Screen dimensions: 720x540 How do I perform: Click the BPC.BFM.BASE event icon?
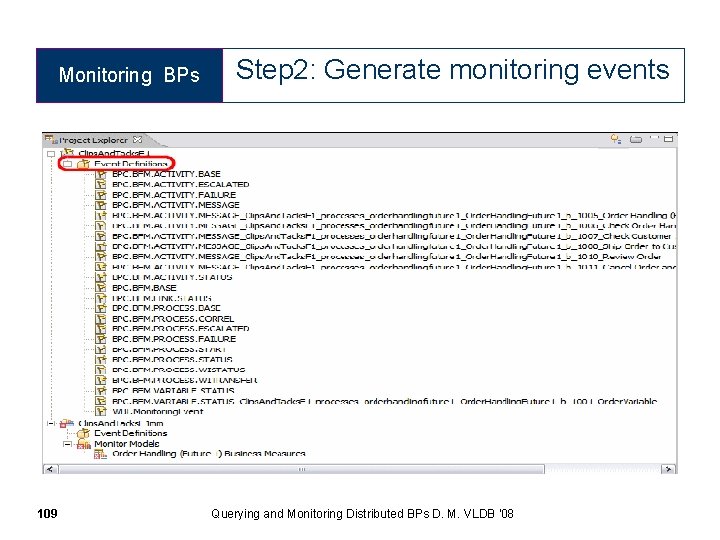coord(101,288)
